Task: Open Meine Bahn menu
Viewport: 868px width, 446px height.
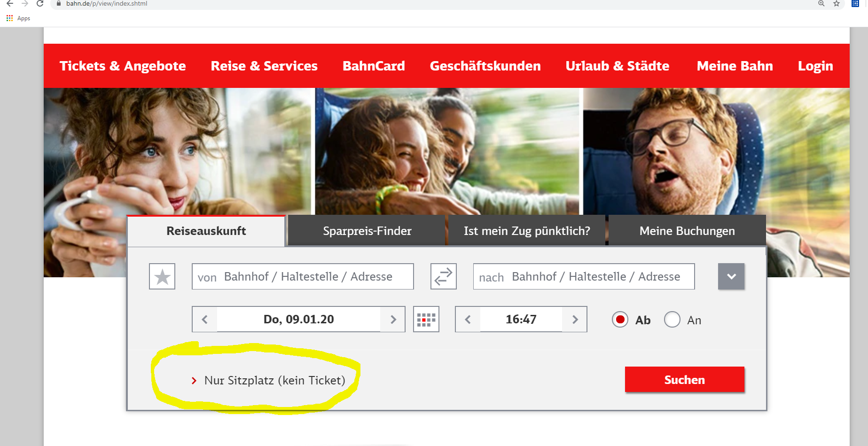Action: coord(735,66)
